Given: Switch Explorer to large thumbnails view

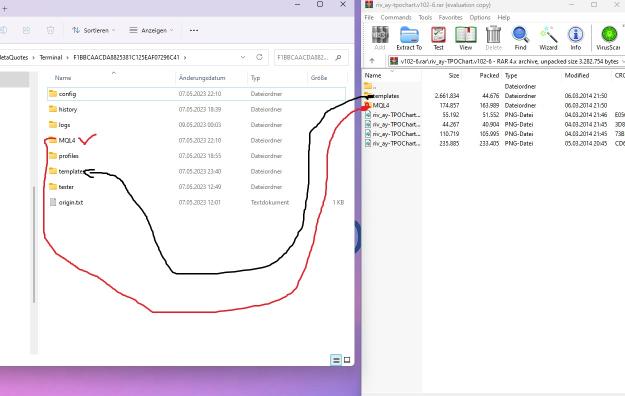Looking at the screenshot, I should click(x=347, y=360).
